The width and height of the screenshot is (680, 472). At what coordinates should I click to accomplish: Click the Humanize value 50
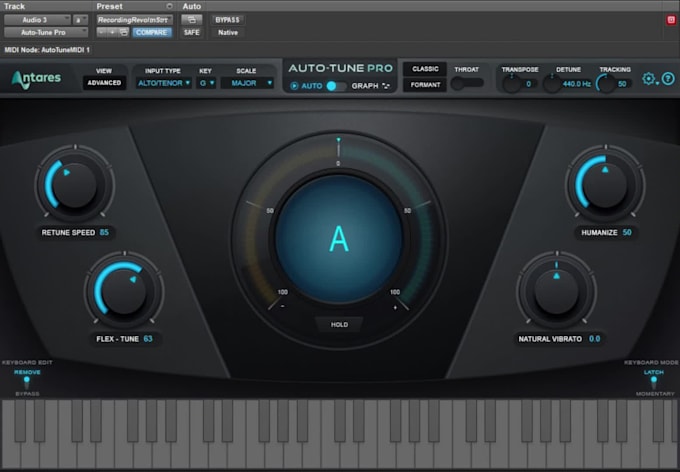pos(627,233)
